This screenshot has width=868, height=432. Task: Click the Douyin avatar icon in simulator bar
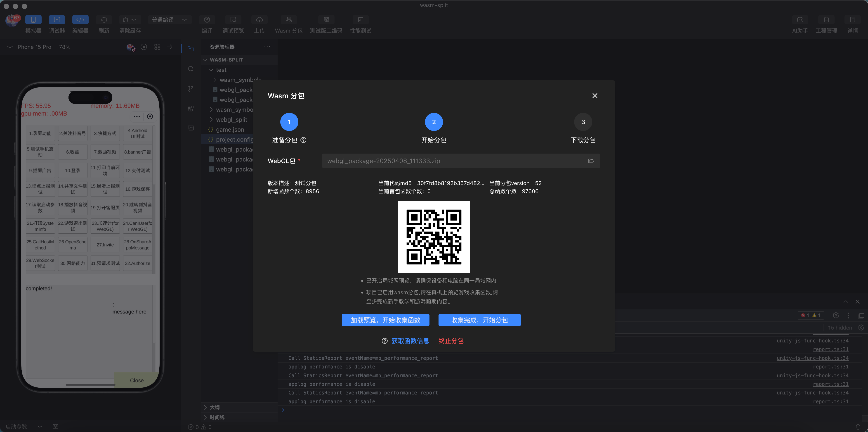[131, 47]
